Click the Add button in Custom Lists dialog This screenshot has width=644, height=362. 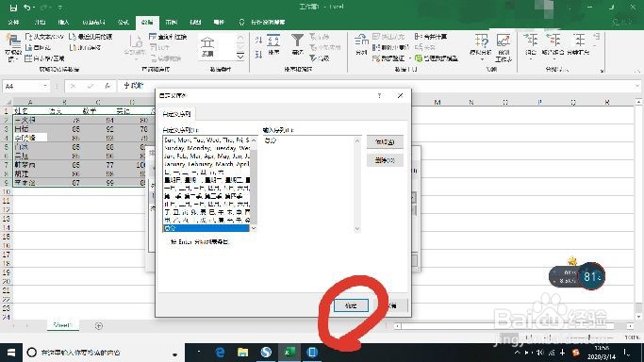pos(385,142)
